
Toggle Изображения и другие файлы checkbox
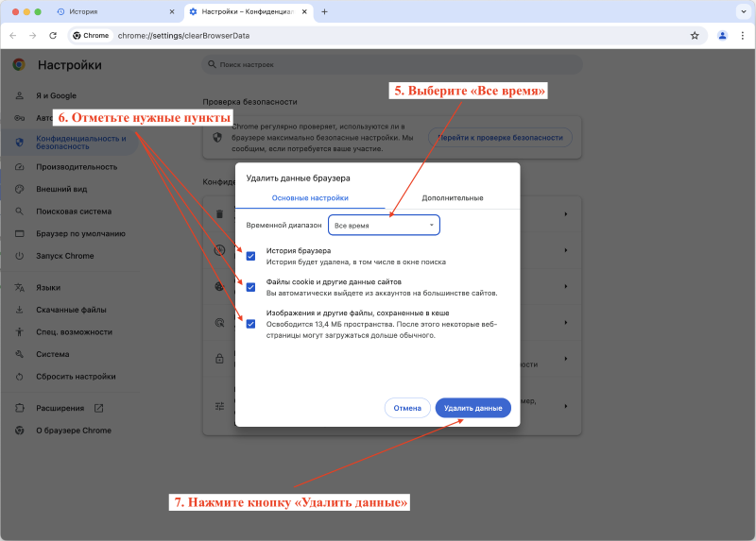(250, 324)
